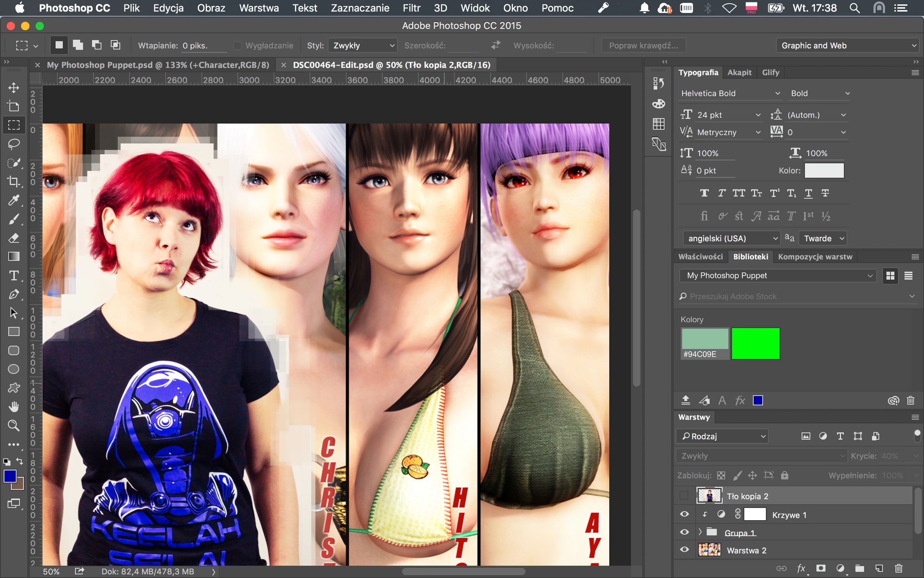
Task: Click the bright green library color swatch
Action: [x=756, y=343]
